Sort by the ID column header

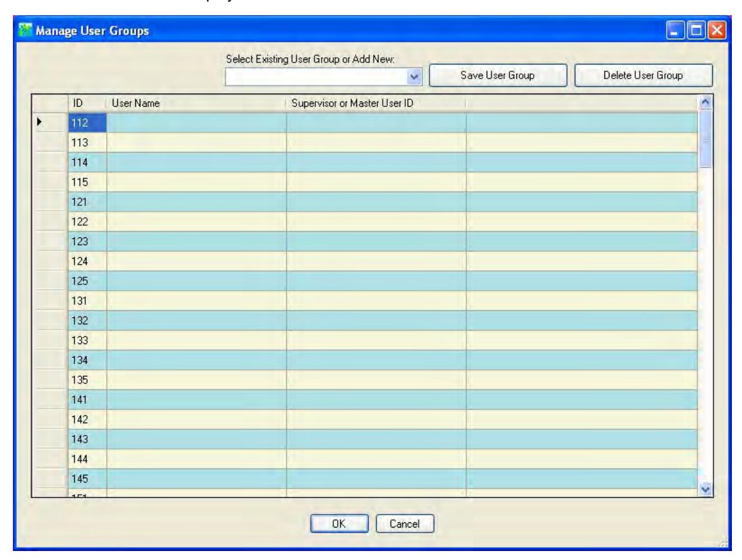coord(87,103)
